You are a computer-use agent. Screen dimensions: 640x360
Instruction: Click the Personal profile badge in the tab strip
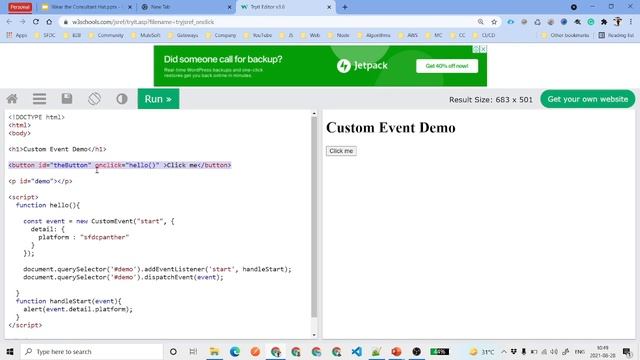click(x=20, y=7)
